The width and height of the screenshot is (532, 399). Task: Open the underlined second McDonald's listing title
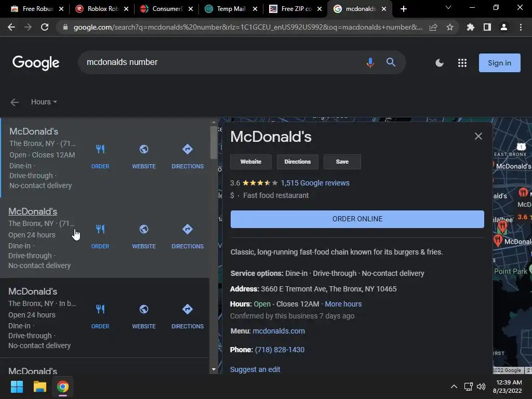(x=33, y=211)
